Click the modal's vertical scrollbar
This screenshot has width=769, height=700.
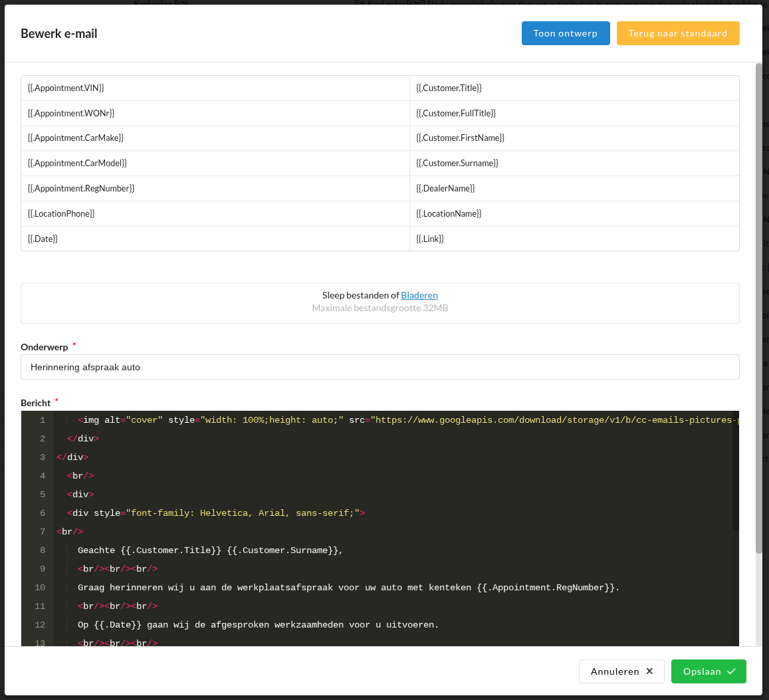[x=758, y=306]
